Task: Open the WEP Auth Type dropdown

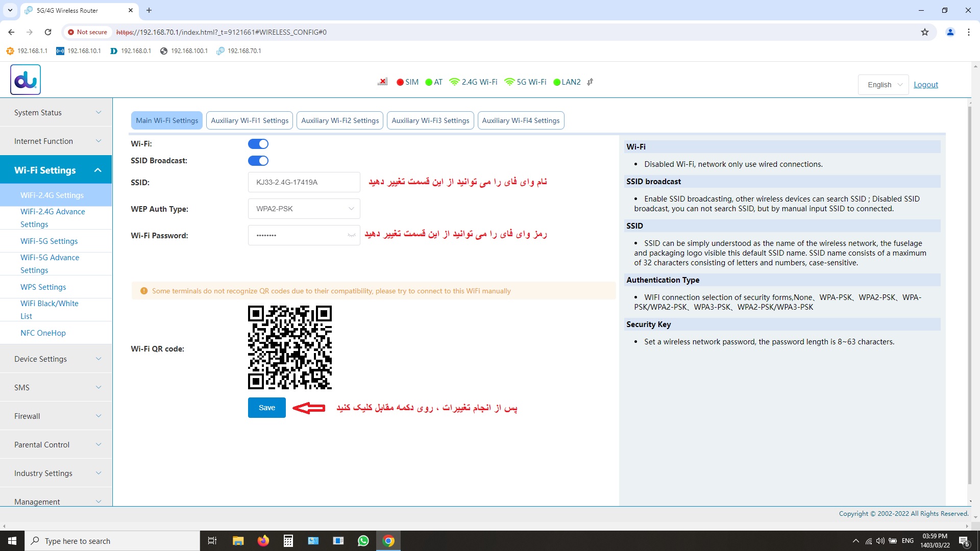Action: pos(304,209)
